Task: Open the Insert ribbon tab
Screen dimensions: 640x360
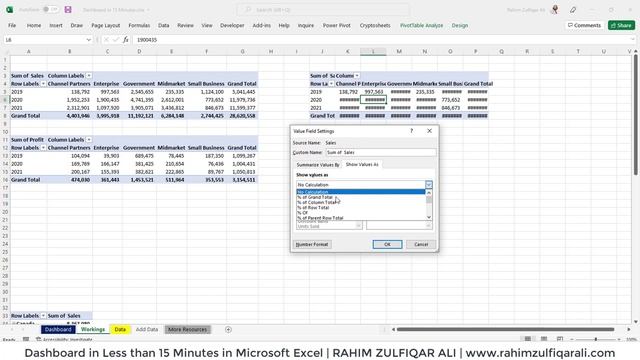Action: (56, 25)
